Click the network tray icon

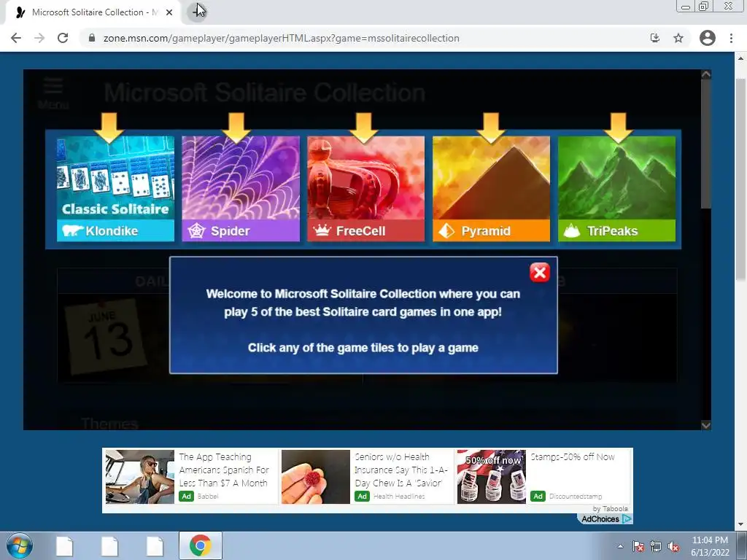pyautogui.click(x=656, y=546)
